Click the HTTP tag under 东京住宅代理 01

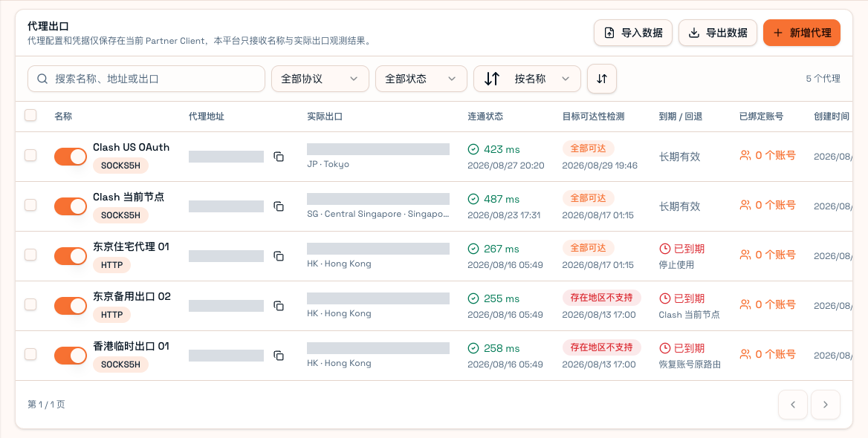(111, 265)
